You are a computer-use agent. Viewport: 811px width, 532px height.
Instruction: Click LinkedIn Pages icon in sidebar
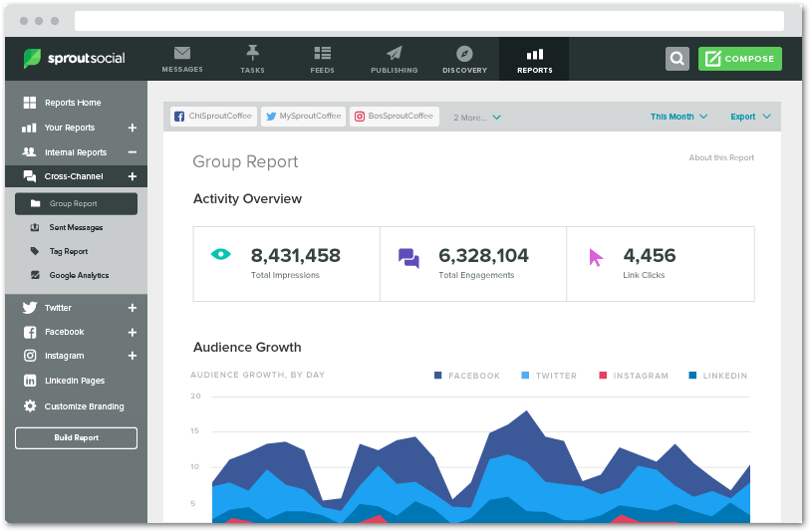(30, 381)
